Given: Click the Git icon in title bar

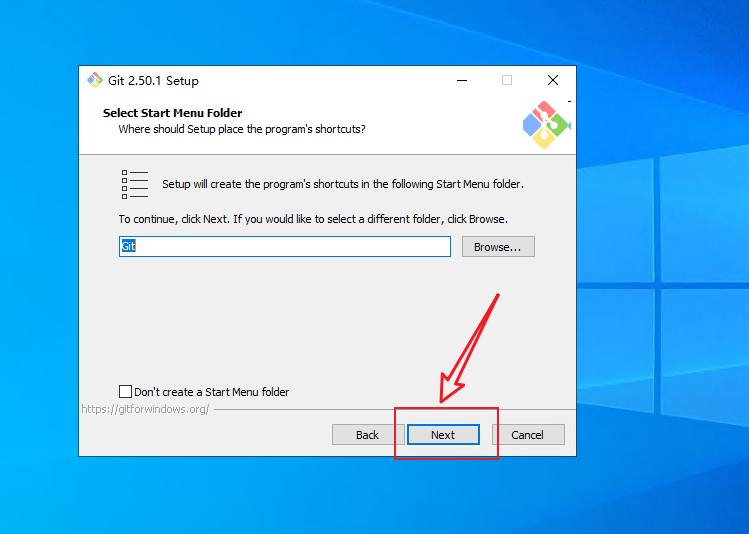Looking at the screenshot, I should (95, 80).
